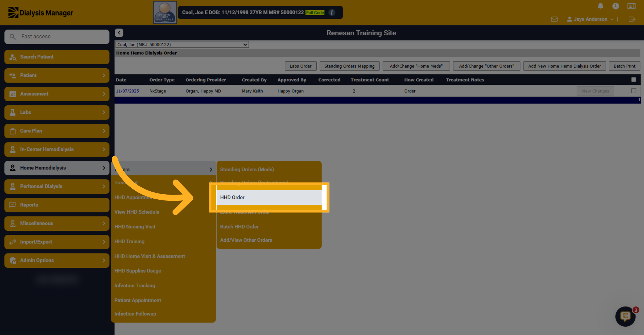Viewport: 644px width, 335px height.
Task: Click into the Fast access search field
Action: tap(57, 36)
